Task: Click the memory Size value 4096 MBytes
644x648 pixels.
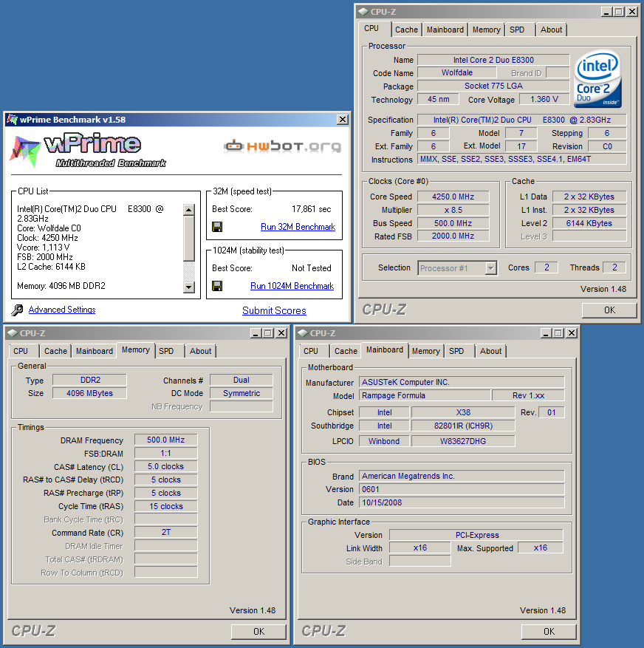Action: coord(89,393)
